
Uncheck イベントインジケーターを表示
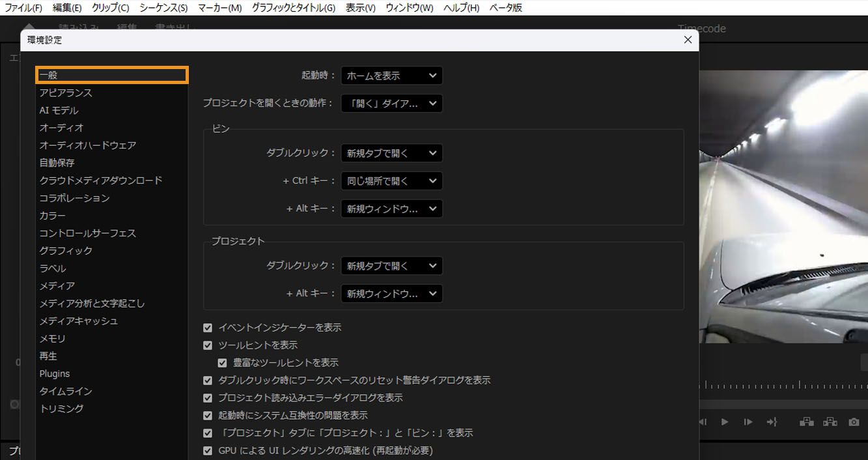click(x=208, y=327)
